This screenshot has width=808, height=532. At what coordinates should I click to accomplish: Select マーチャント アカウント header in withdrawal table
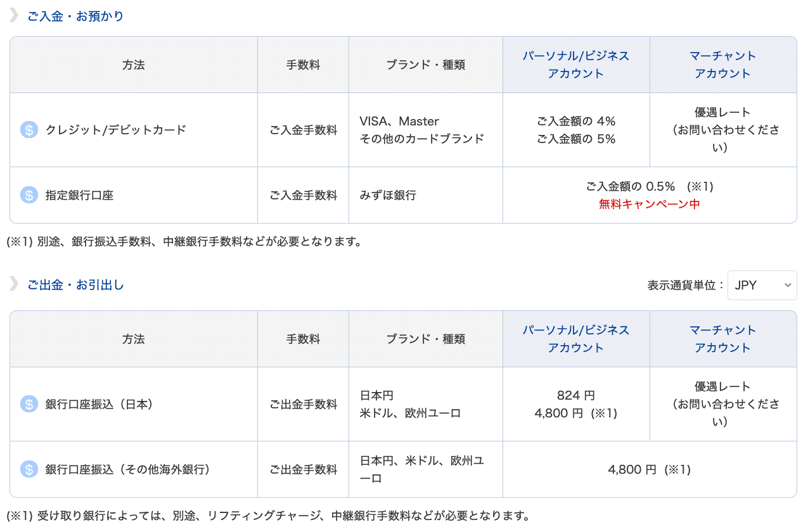(x=722, y=339)
